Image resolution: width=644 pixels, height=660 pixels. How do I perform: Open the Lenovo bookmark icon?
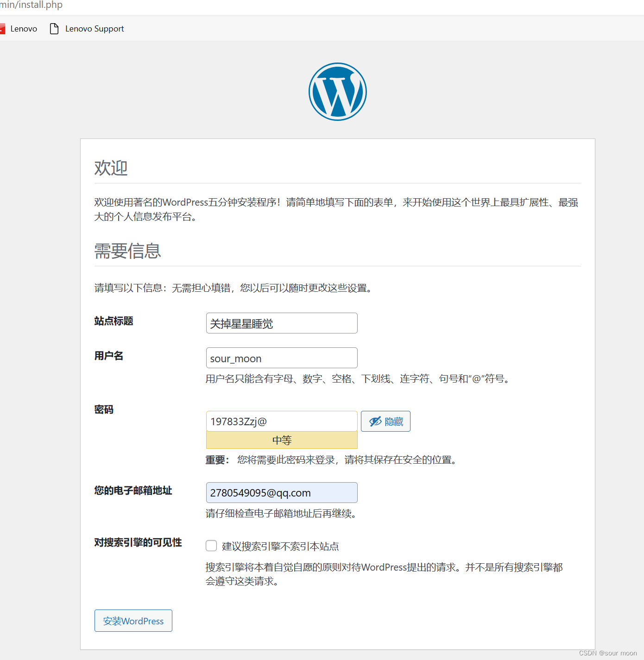(2, 29)
